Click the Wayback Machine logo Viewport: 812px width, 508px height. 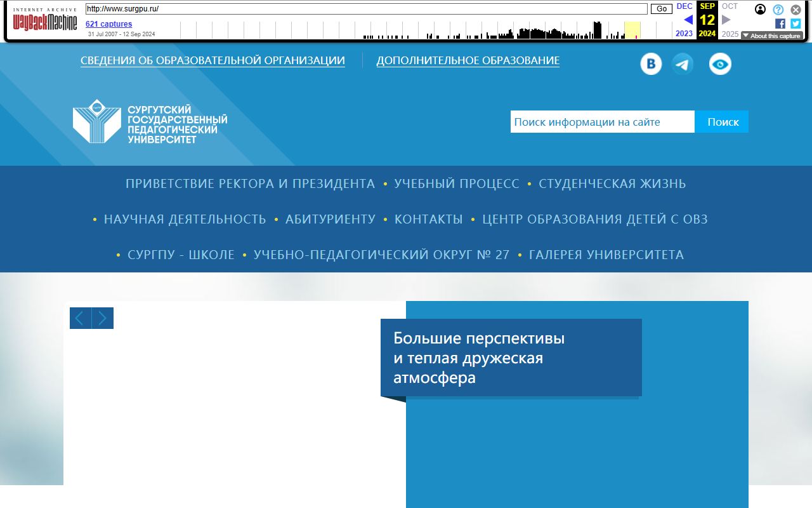tap(45, 20)
